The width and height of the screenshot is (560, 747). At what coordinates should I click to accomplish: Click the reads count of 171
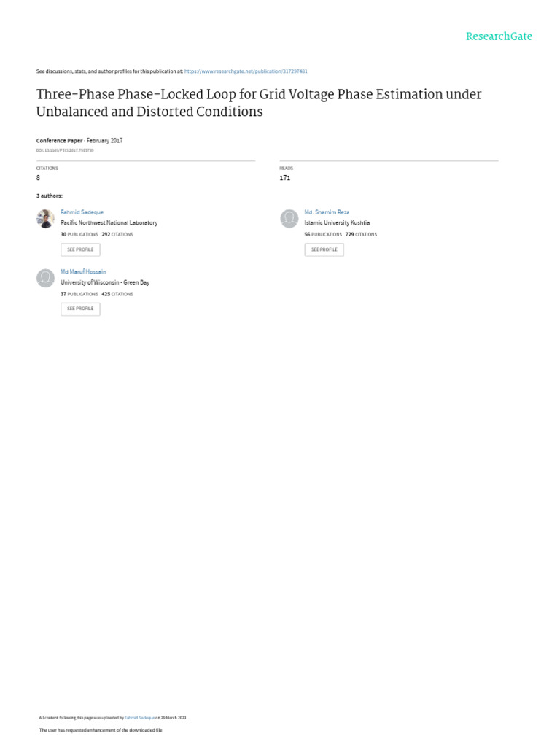click(x=284, y=178)
